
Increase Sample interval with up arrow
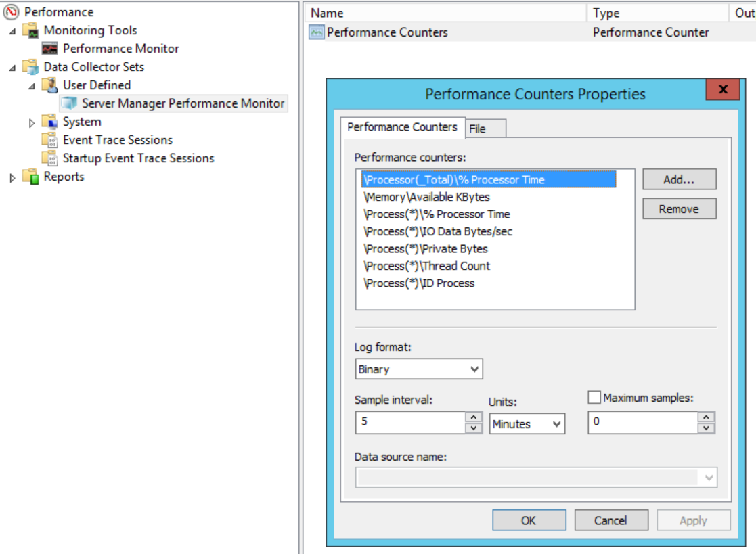(x=474, y=417)
